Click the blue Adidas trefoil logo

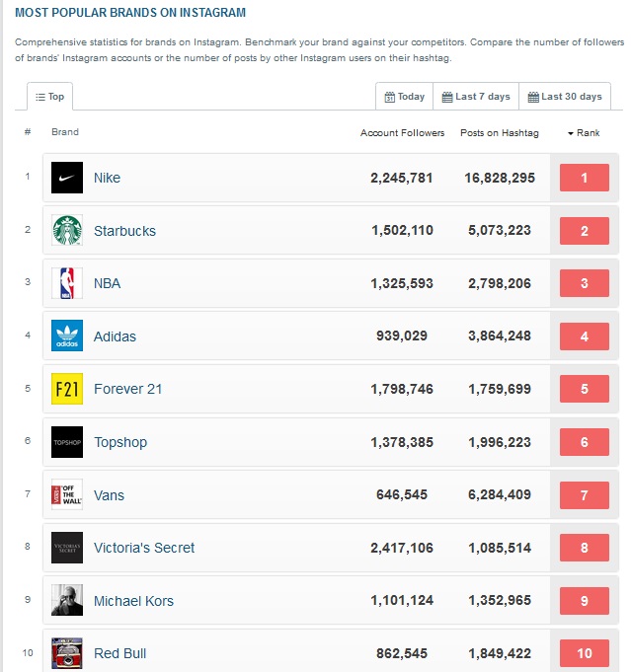(x=67, y=336)
